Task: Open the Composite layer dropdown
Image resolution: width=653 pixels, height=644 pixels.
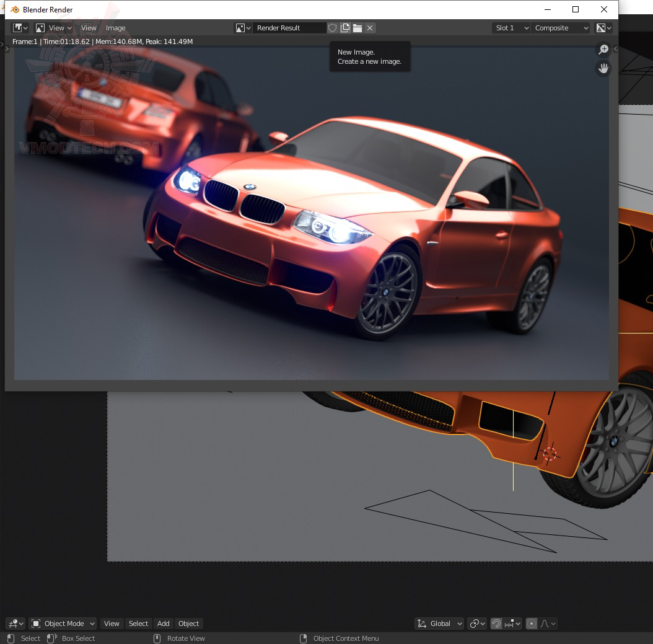Action: [561, 28]
